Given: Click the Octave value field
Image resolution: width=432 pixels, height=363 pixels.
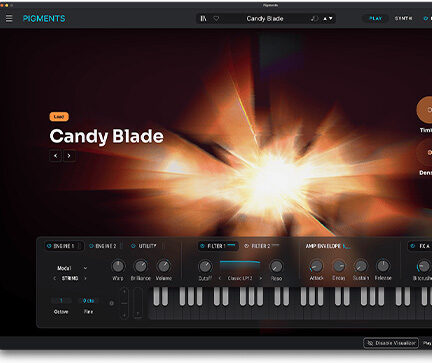Looking at the screenshot, I should pos(61,301).
